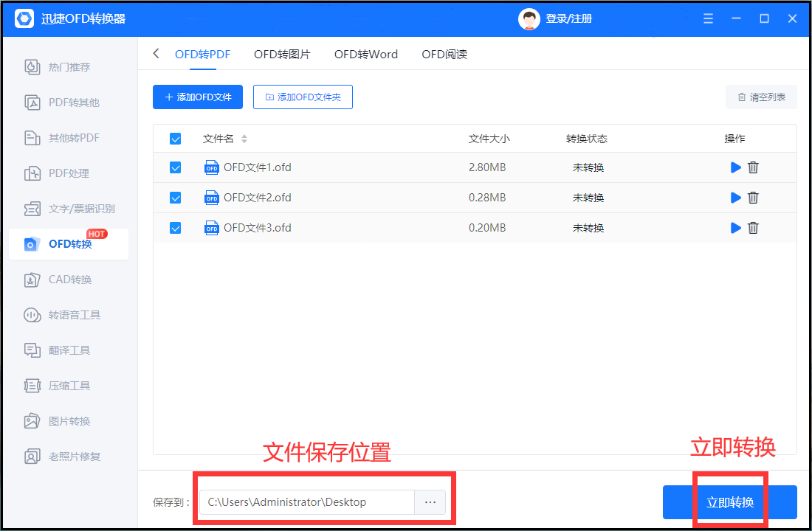Switch to the OFD转PDF tab
Screen dimensions: 812x531
[x=202, y=55]
